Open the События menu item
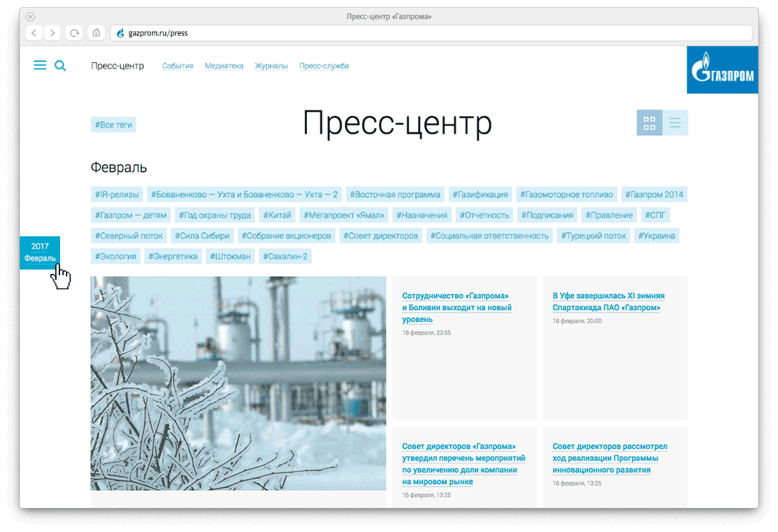The width and height of the screenshot is (778, 532). pyautogui.click(x=178, y=66)
